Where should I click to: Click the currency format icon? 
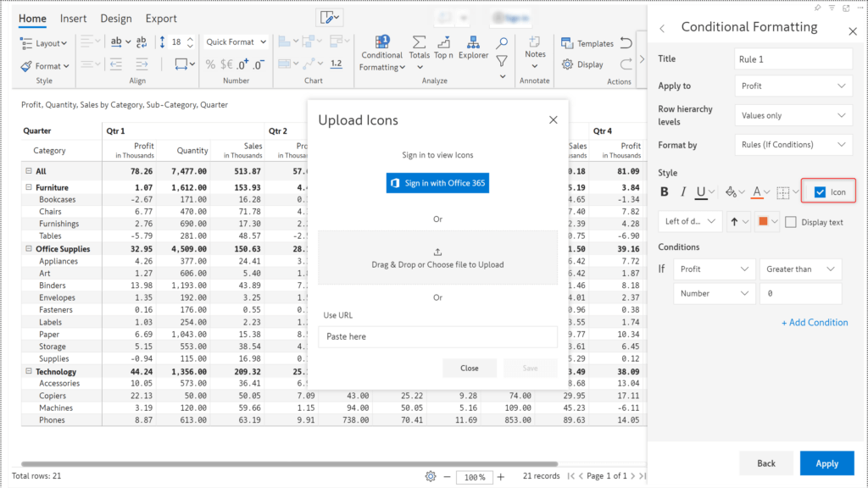[226, 64]
